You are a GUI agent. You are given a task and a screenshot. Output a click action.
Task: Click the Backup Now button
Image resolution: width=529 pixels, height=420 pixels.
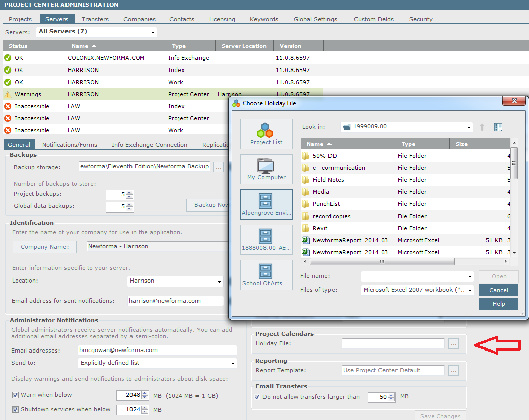pos(208,205)
